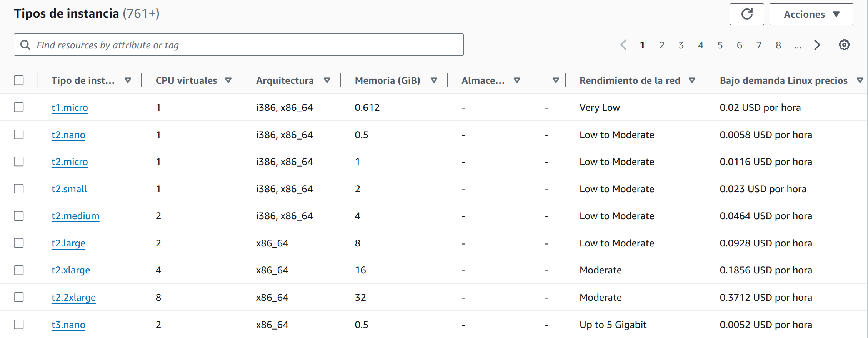The width and height of the screenshot is (868, 338).
Task: Select the t2.micro row checkbox
Action: click(19, 162)
